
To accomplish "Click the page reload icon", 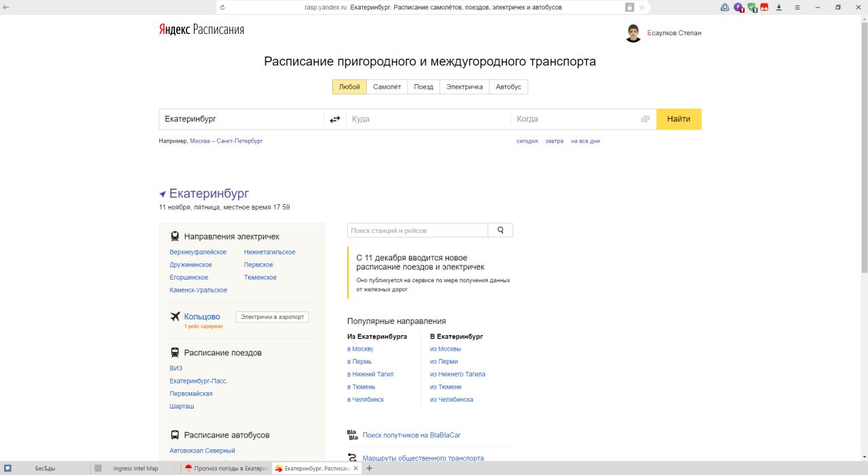I will pos(222,7).
